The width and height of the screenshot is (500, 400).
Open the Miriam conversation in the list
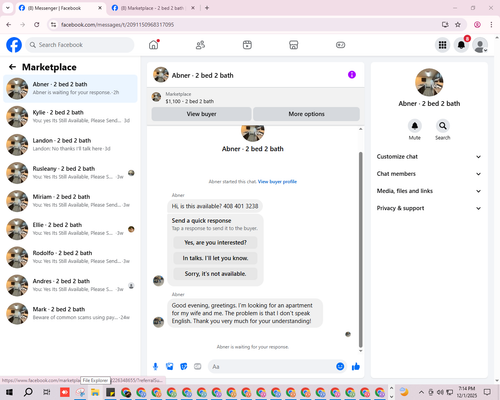tap(70, 201)
